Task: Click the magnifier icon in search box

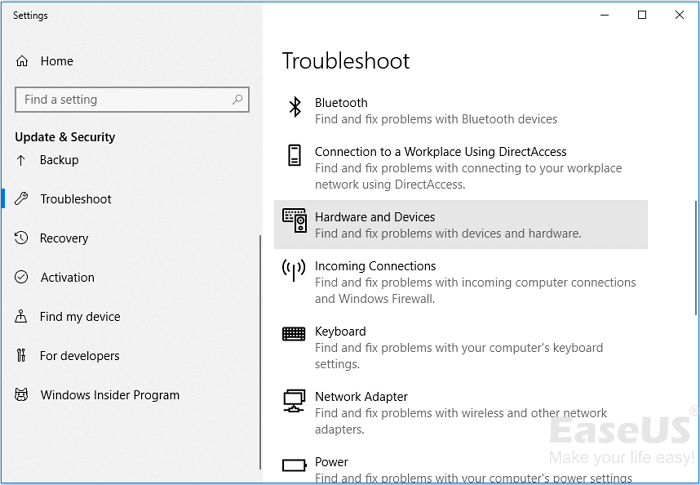Action: pyautogui.click(x=238, y=100)
